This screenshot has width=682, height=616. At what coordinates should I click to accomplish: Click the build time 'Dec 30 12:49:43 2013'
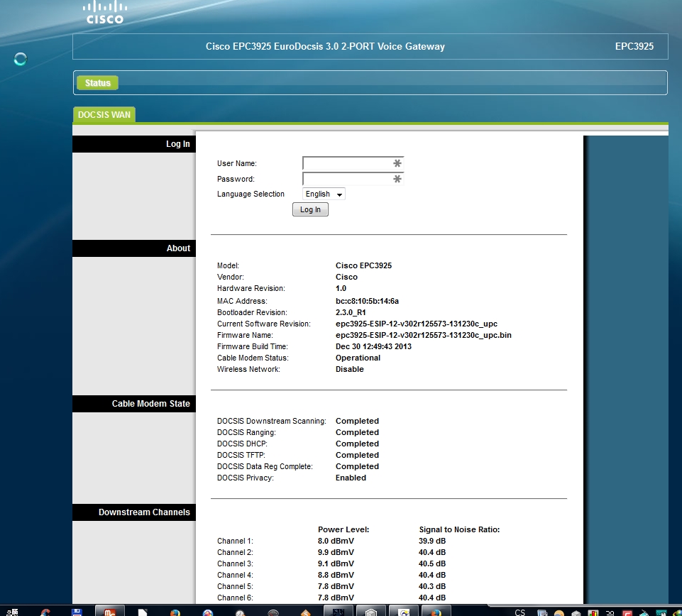coord(373,346)
